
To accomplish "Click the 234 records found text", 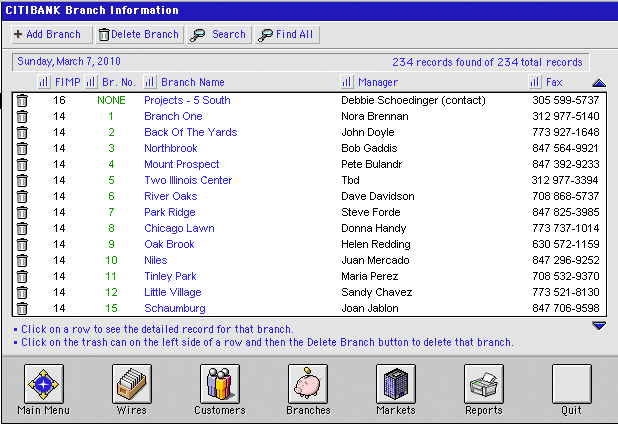I will [487, 62].
